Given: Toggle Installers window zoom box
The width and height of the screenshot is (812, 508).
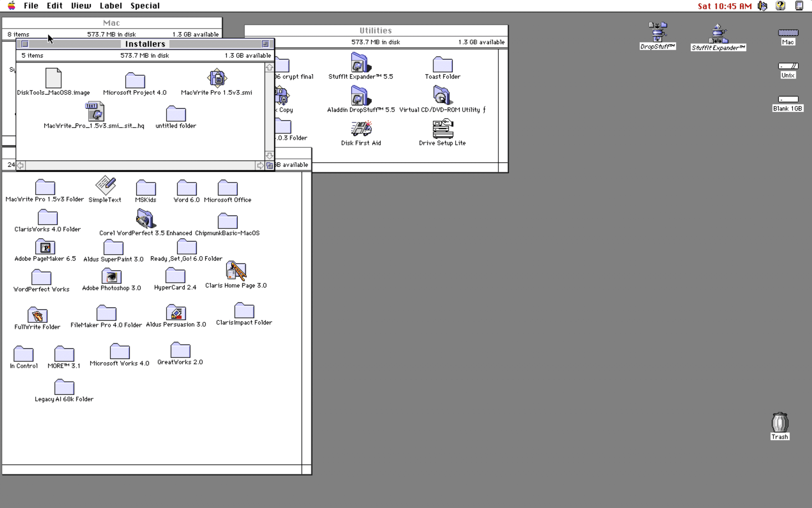Looking at the screenshot, I should [265, 44].
